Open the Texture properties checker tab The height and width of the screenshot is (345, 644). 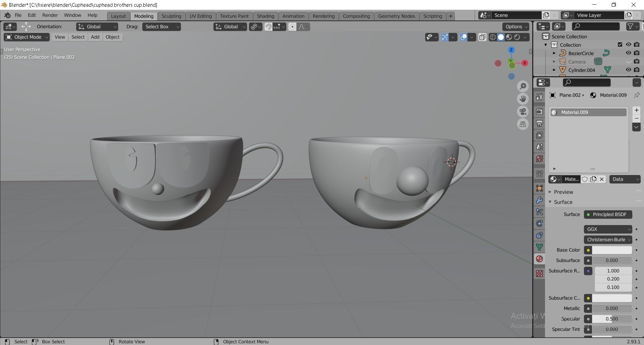click(539, 273)
